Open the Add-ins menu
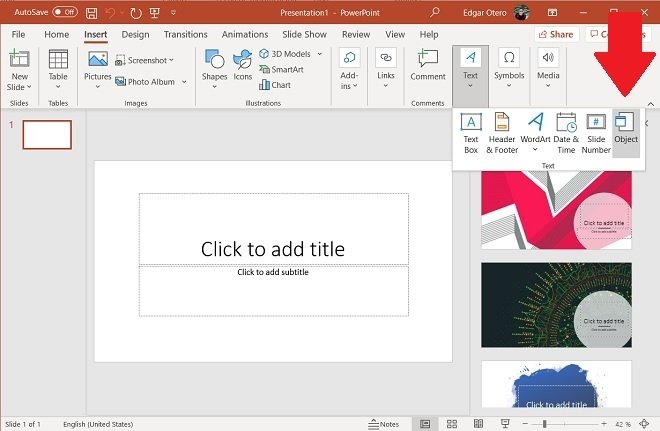Screen dimensions: 660x431 click(349, 70)
